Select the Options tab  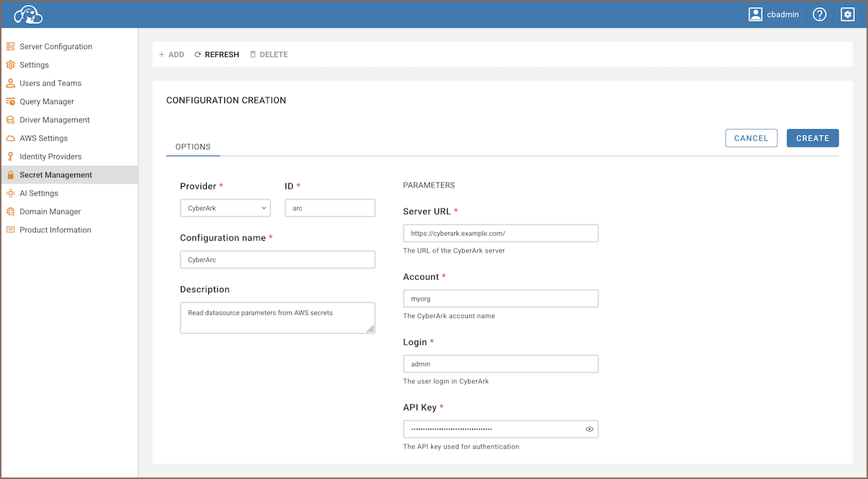[193, 147]
